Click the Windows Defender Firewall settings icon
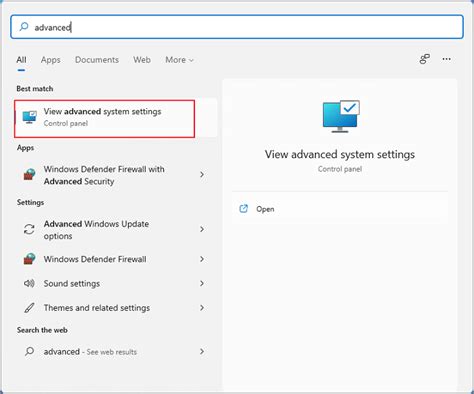 pos(29,259)
